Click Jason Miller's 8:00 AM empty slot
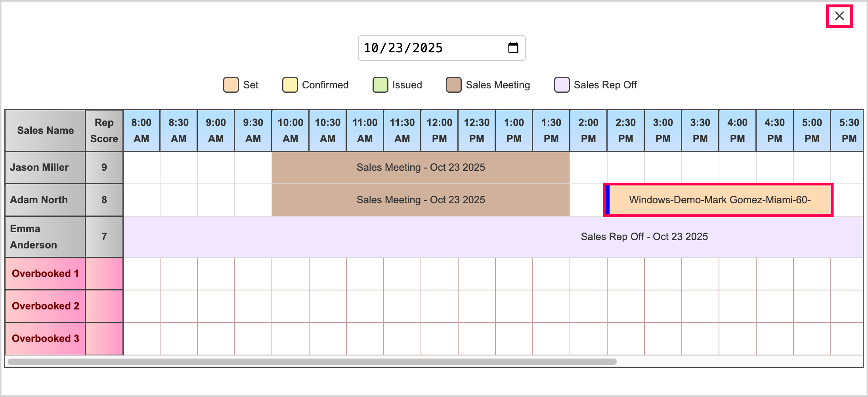The height and width of the screenshot is (397, 868). (141, 168)
